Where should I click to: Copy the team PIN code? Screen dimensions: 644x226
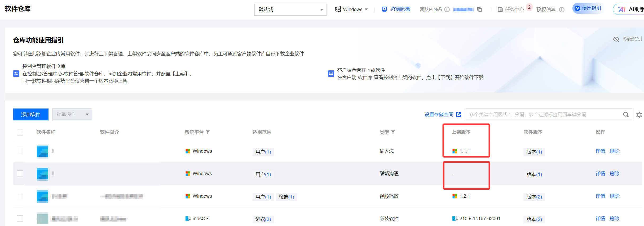click(x=479, y=9)
